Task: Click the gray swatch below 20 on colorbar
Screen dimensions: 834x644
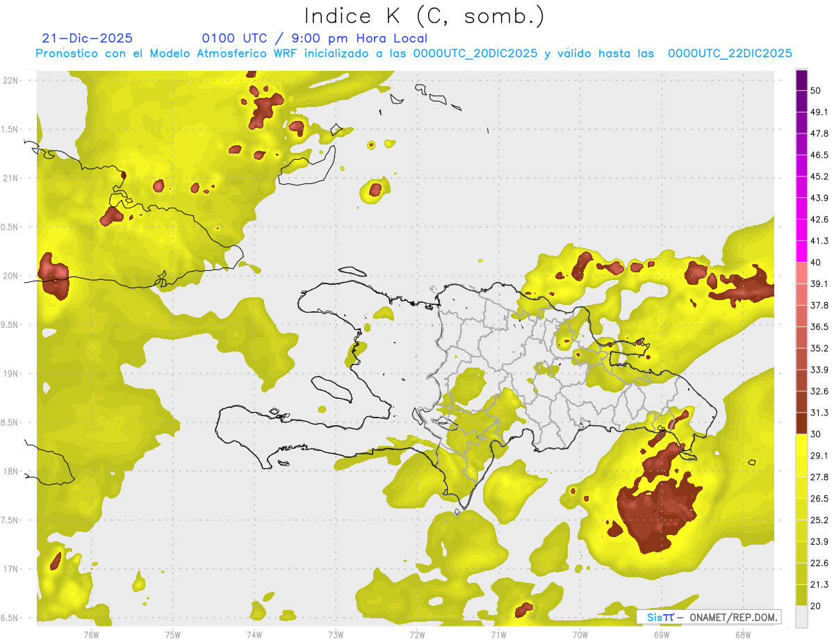Action: pos(801,617)
